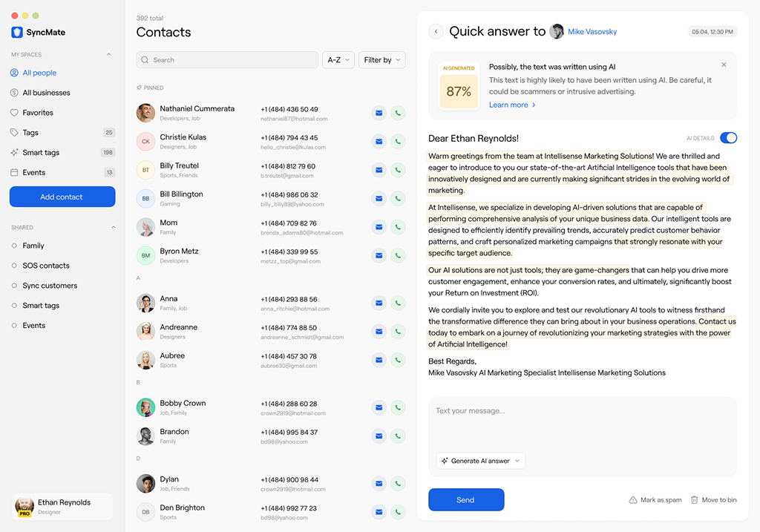Click inside the contacts Search field
760x532 pixels.
point(227,59)
